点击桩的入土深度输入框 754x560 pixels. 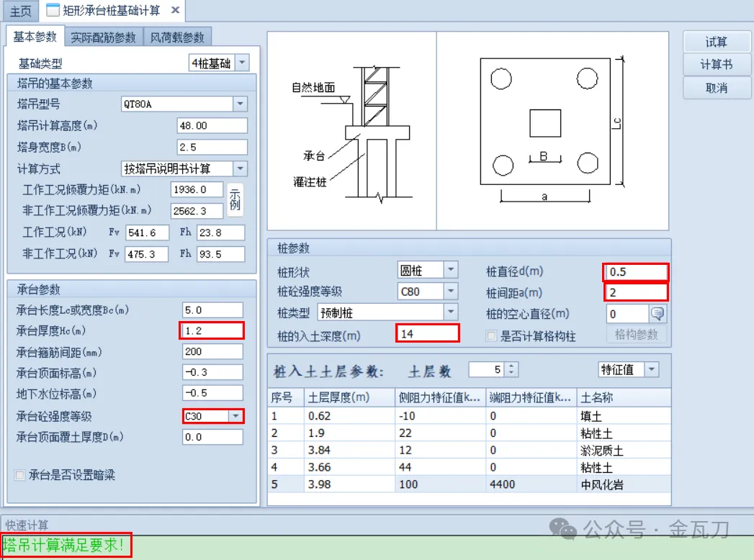(427, 333)
